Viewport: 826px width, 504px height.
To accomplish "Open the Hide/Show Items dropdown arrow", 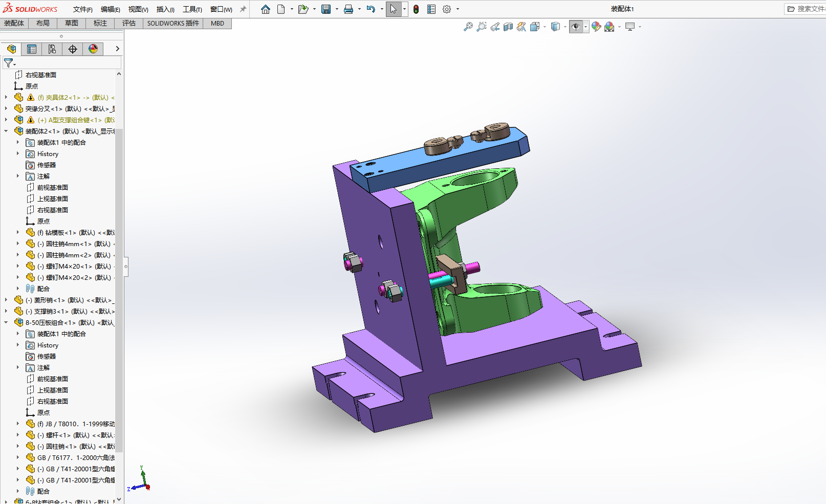I will (585, 27).
